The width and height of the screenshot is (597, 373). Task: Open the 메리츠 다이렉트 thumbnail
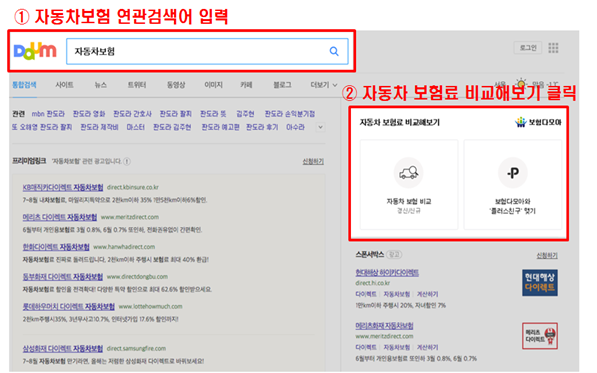(540, 336)
